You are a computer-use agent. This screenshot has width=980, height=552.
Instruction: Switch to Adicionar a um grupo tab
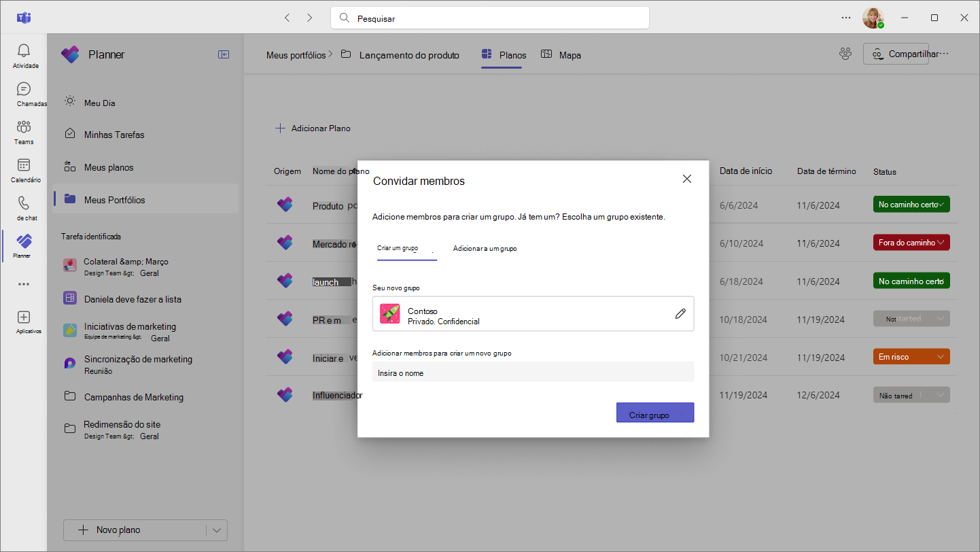485,249
